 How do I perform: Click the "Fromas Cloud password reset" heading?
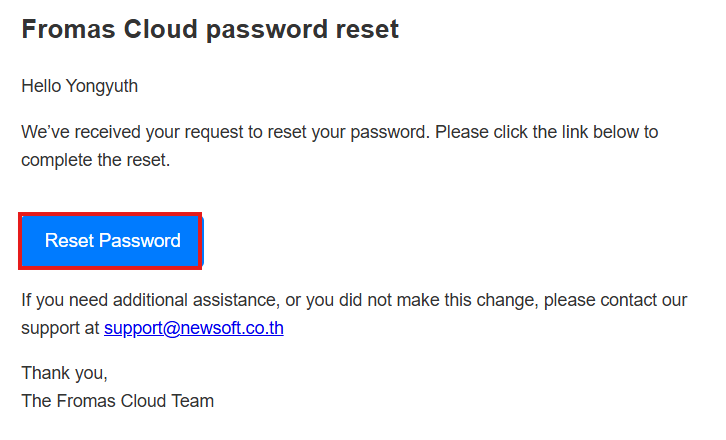[x=209, y=30]
